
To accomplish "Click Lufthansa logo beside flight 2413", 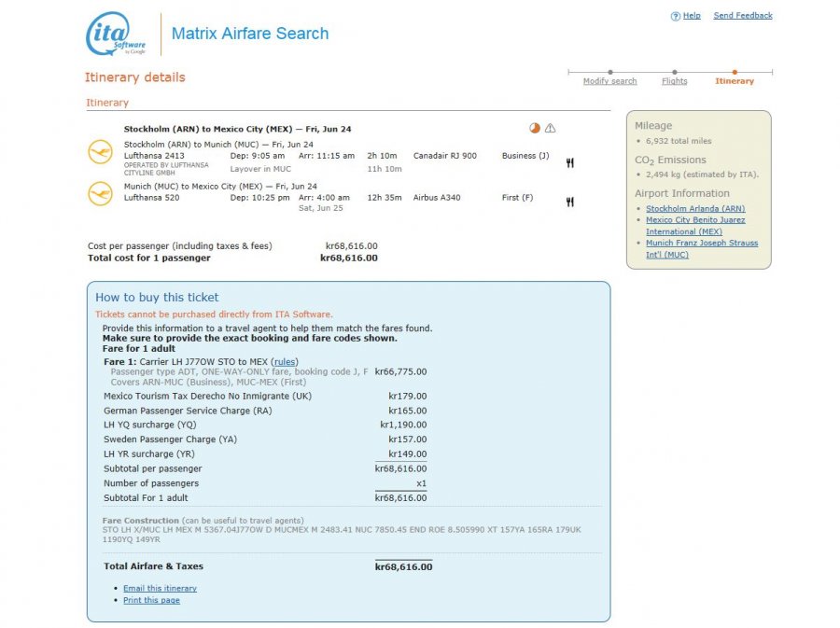I will coord(100,152).
